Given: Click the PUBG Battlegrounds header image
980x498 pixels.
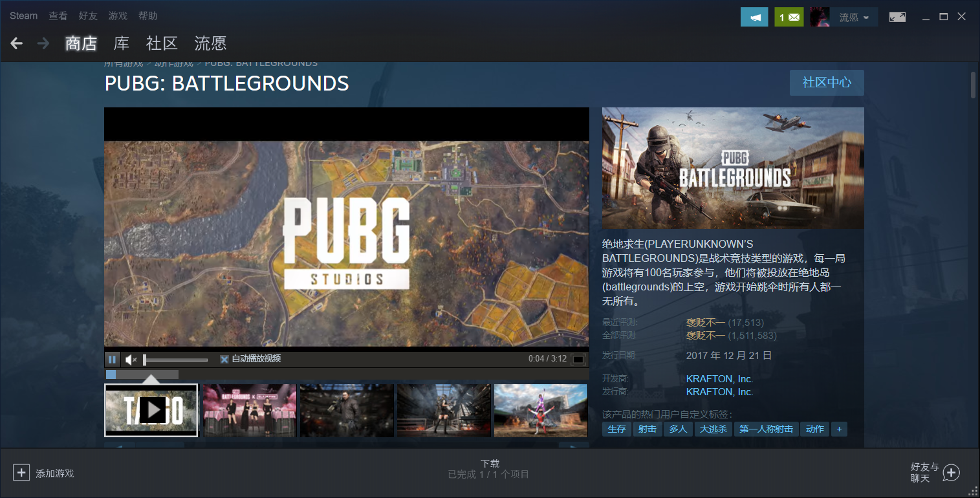Looking at the screenshot, I should click(x=733, y=168).
